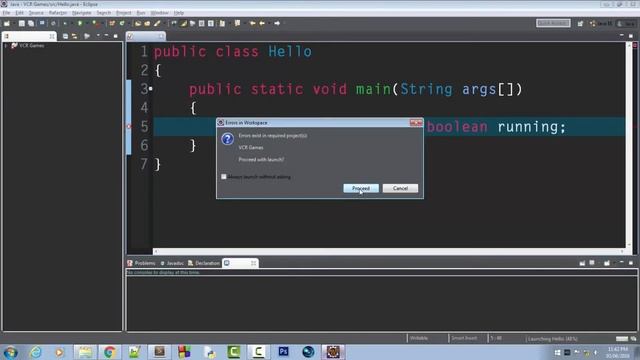Click the Open Task toolbar icon
The height and width of the screenshot is (360, 640).
click(x=147, y=23)
